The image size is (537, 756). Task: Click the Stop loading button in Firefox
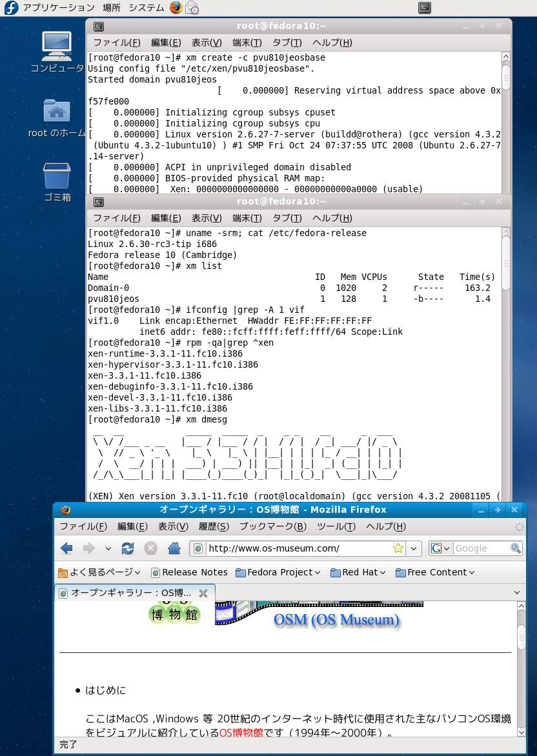[150, 548]
